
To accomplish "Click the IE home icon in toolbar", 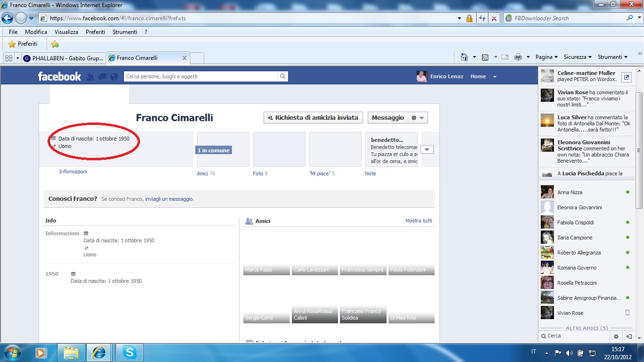I will click(464, 57).
